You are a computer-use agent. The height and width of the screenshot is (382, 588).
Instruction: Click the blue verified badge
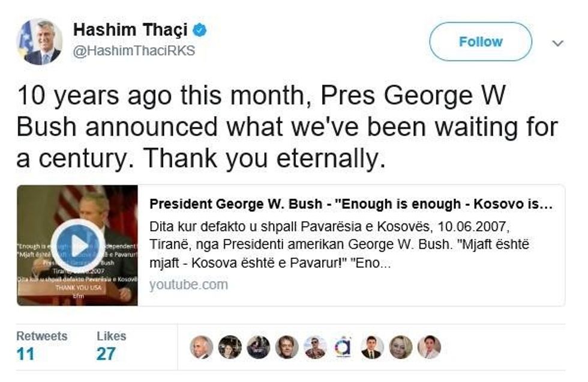[x=200, y=29]
